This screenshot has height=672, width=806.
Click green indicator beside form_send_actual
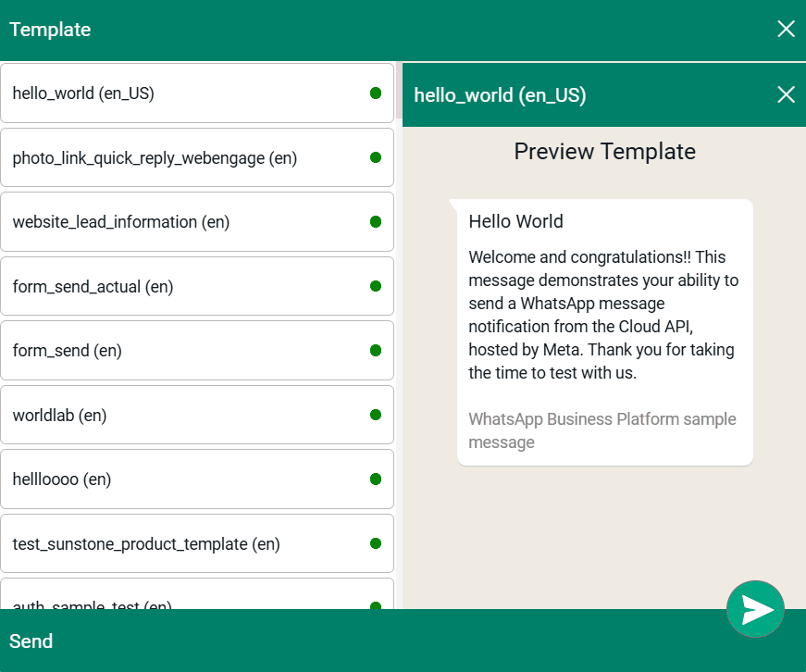[x=376, y=286]
